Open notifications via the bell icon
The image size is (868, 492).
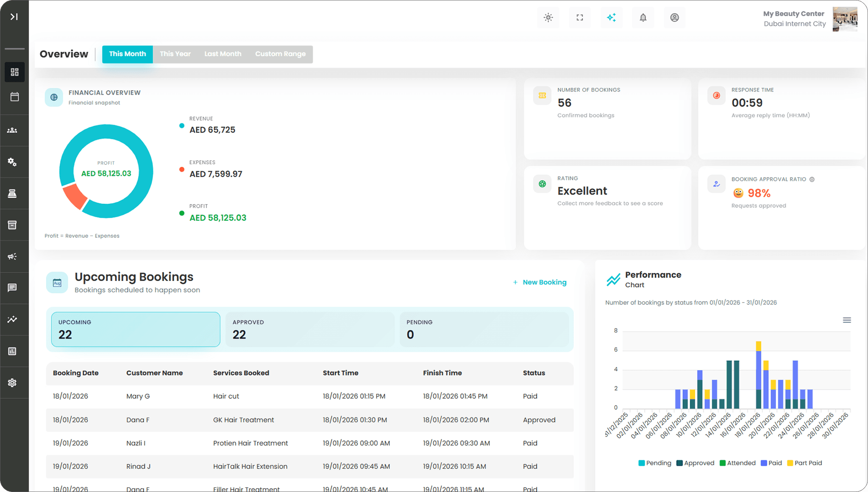click(x=643, y=17)
